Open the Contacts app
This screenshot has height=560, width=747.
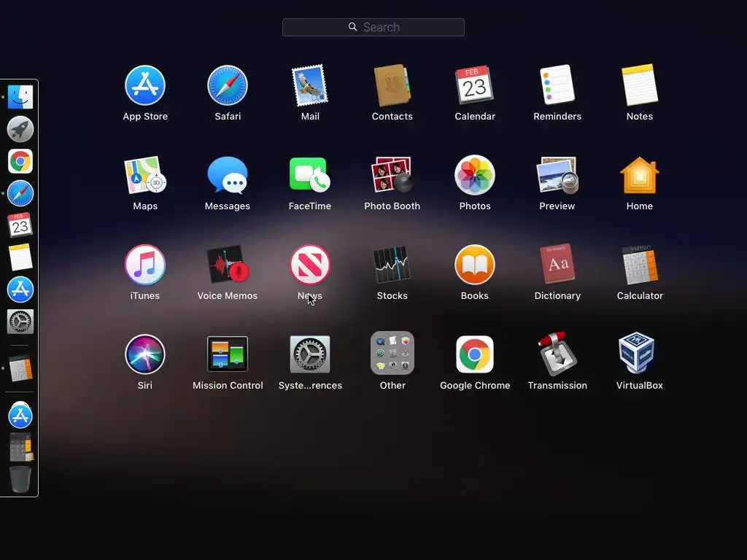click(x=392, y=86)
